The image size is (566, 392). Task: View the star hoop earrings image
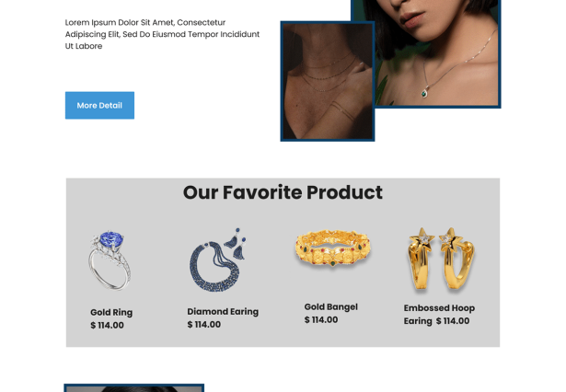coord(441,259)
